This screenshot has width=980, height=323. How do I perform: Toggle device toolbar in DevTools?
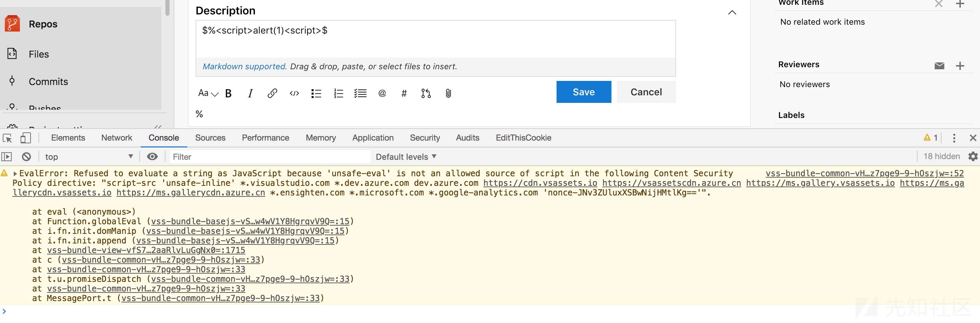(x=25, y=137)
